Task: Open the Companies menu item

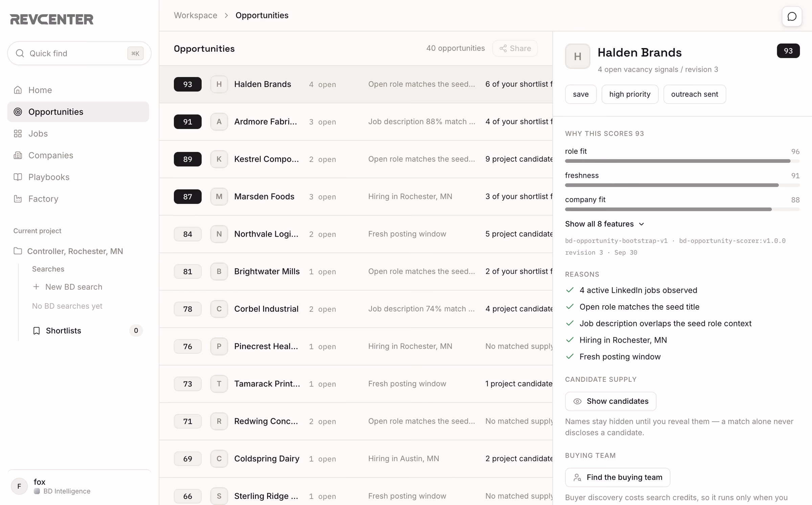Action: coord(78,155)
